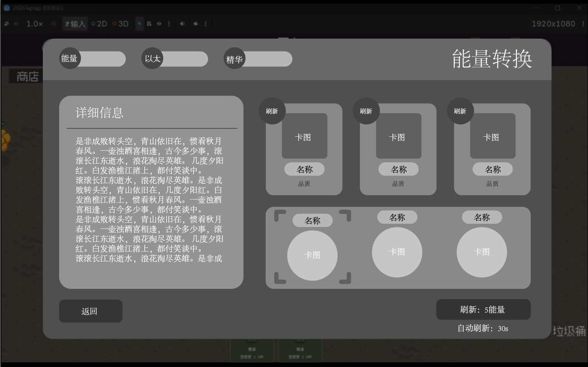
Task: Click the 1920x1080 resolution label
Action: [554, 24]
